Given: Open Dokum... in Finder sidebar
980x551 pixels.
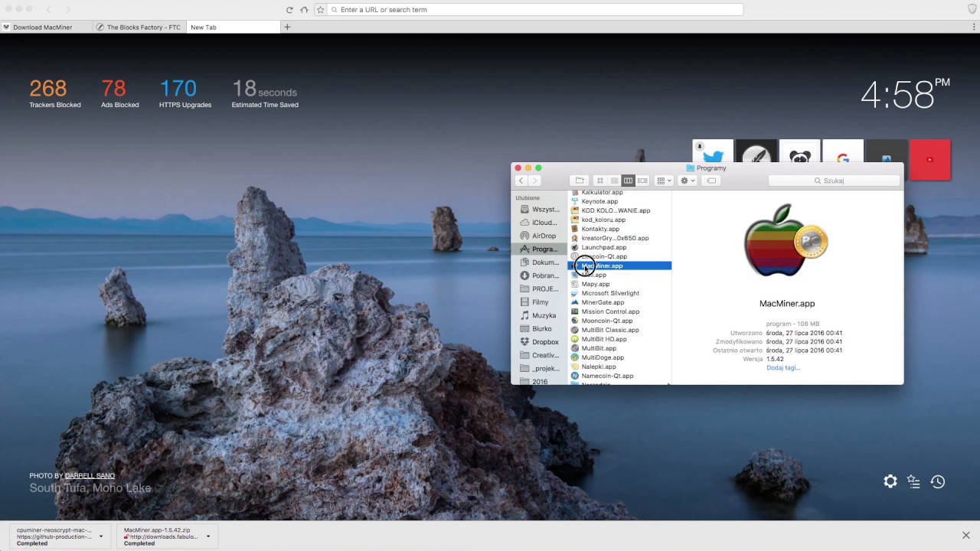Looking at the screenshot, I should tap(540, 262).
